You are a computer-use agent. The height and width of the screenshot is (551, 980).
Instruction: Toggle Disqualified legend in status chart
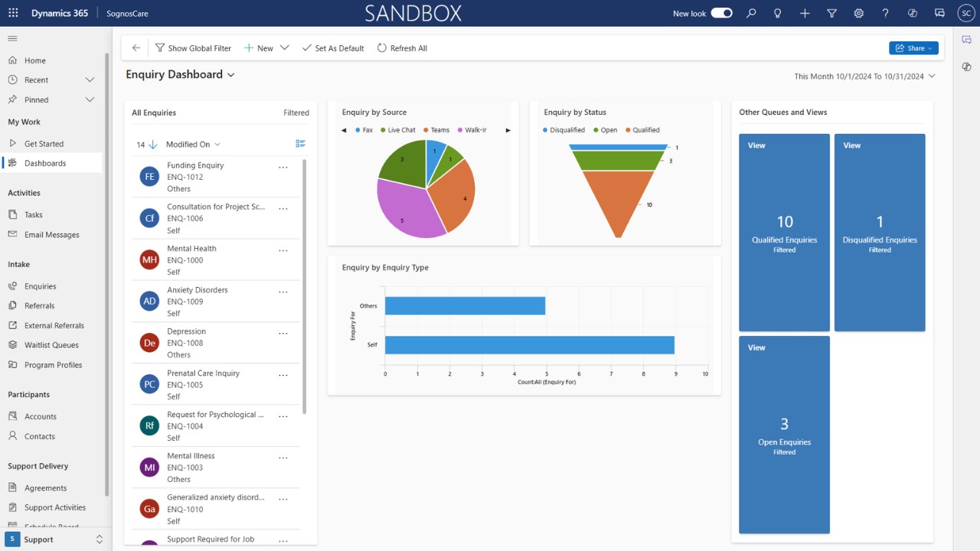point(563,130)
